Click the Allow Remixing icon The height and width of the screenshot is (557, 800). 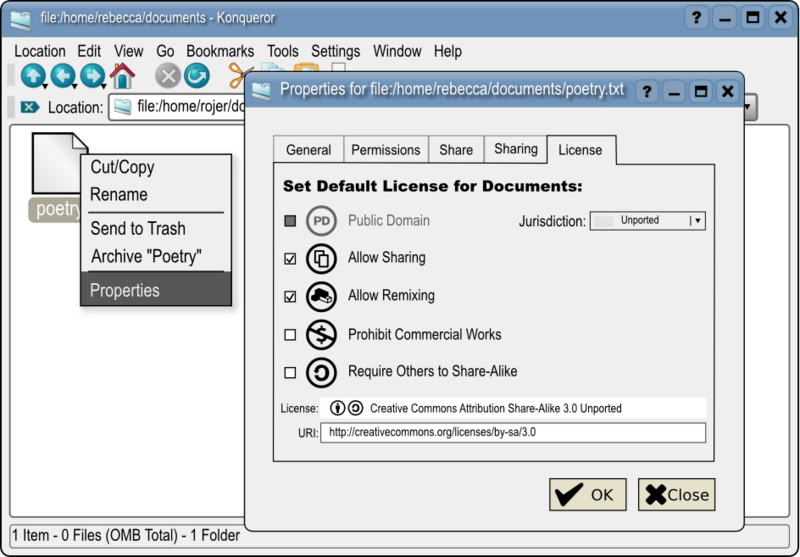click(x=321, y=296)
